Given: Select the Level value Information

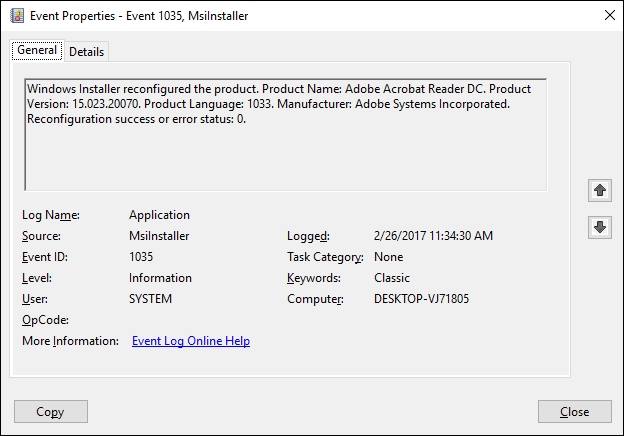Looking at the screenshot, I should pyautogui.click(x=160, y=278).
